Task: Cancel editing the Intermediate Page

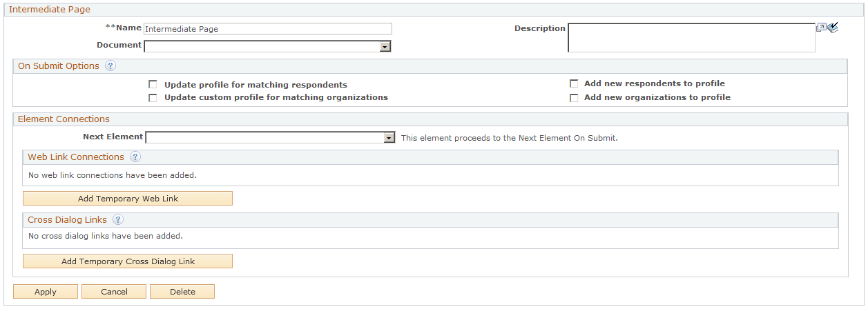Action: coord(114,292)
